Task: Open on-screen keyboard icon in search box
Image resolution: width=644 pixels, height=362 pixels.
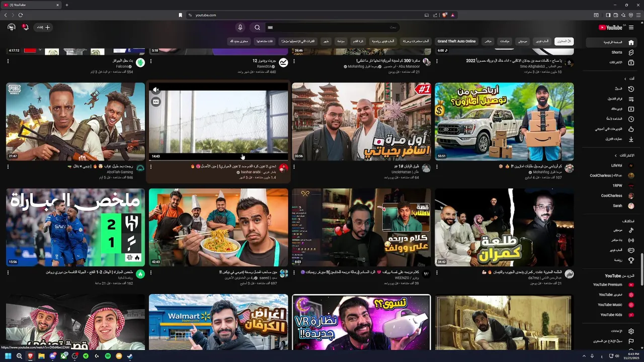Action: pos(270,27)
